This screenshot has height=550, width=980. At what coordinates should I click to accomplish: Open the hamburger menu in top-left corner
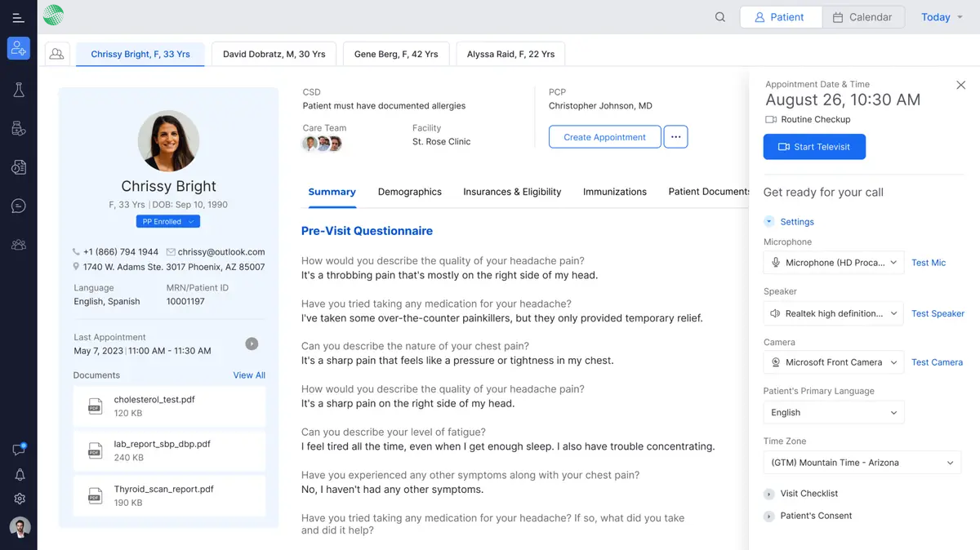pos(18,17)
